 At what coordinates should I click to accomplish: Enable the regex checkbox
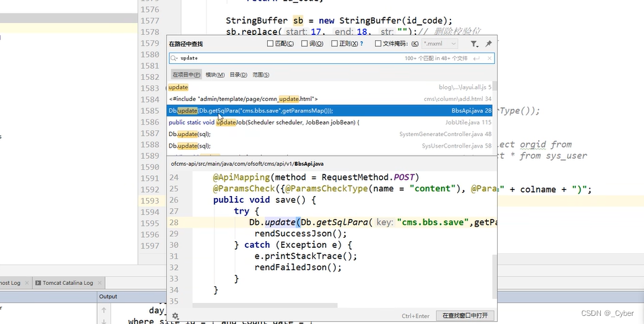pyautogui.click(x=334, y=44)
